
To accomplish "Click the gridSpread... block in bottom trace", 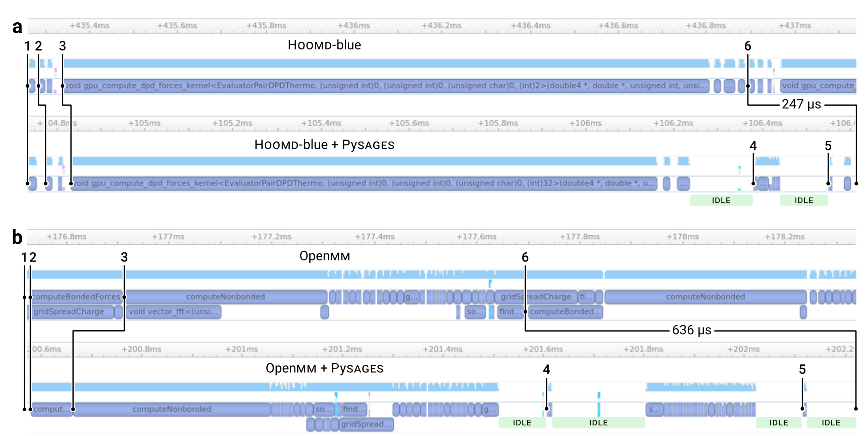I will [x=366, y=424].
